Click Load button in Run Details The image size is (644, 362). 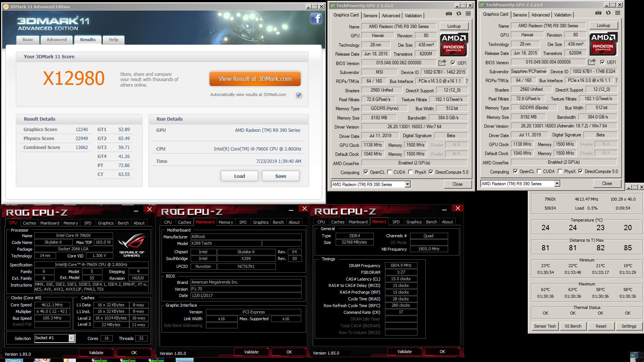(240, 176)
